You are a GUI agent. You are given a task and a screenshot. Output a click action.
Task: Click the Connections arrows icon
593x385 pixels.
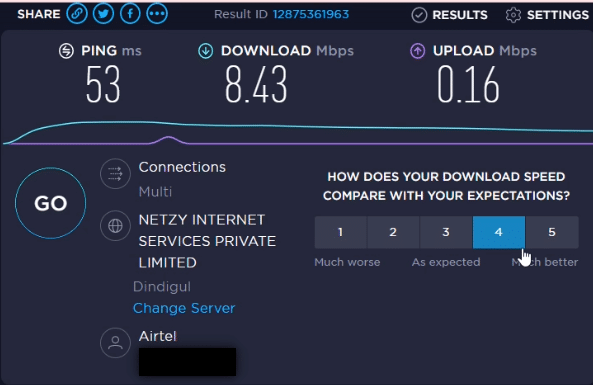[x=115, y=174]
